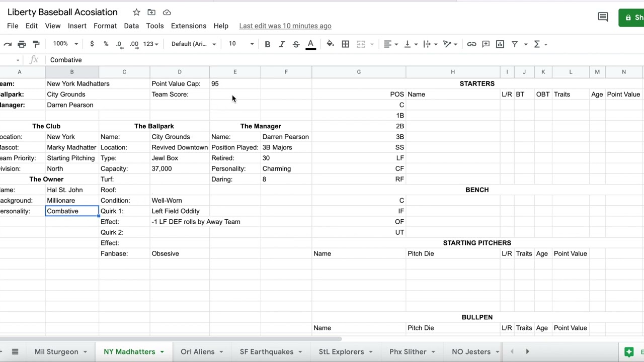Screen dimensions: 644x362
Task: Open the text wrapping dropdown
Action: pyautogui.click(x=430, y=44)
